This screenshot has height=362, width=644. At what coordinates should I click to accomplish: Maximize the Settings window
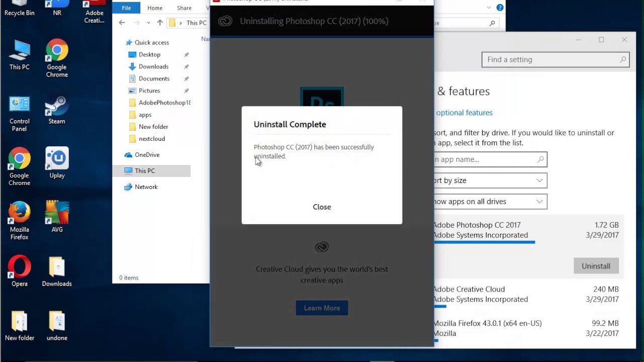(601, 40)
